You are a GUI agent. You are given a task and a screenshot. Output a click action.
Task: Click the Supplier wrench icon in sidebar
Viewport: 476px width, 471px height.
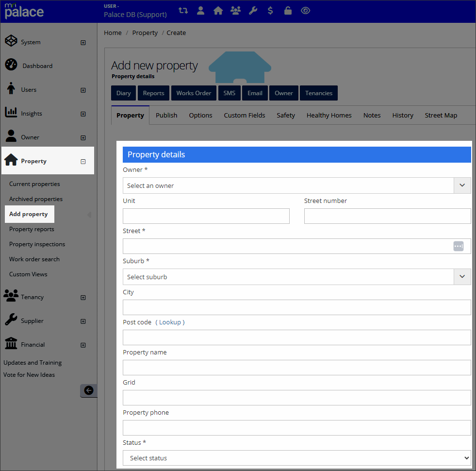(11, 320)
